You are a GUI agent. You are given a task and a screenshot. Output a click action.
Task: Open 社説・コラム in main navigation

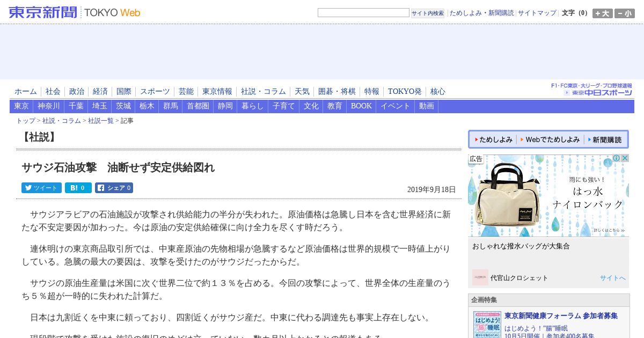click(264, 92)
